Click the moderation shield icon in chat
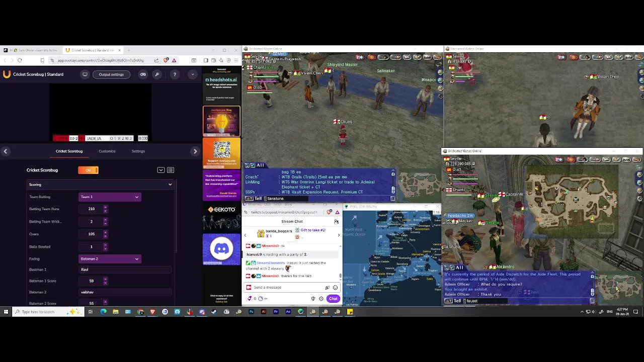 (313, 299)
